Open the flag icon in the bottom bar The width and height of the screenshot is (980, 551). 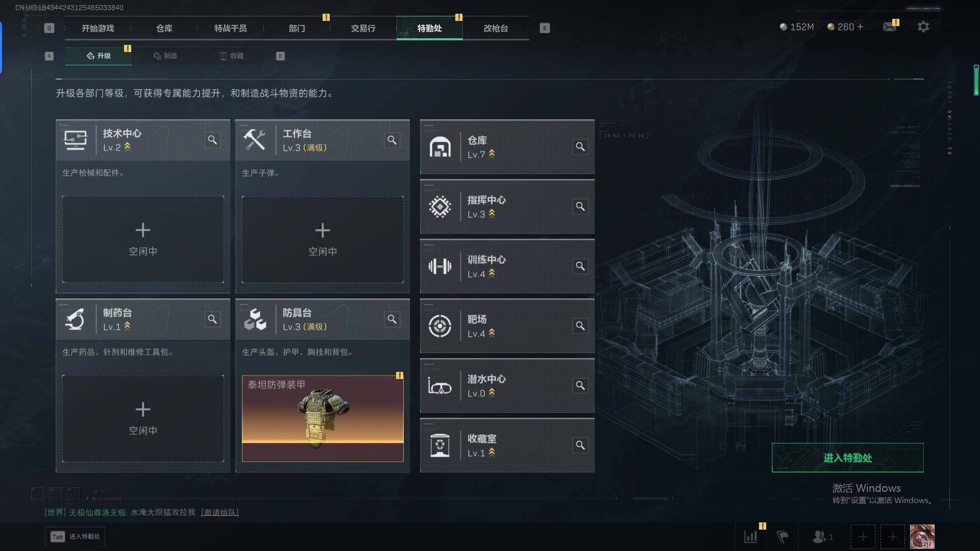click(782, 536)
